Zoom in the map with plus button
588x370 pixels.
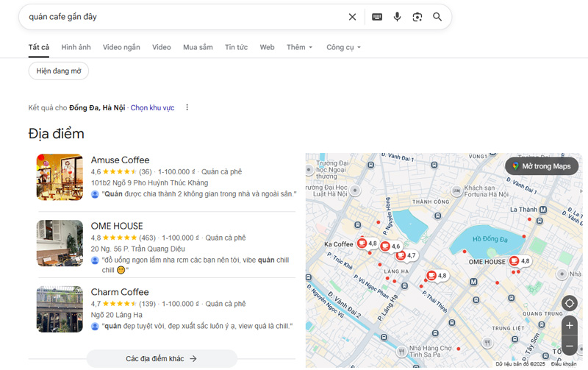point(569,325)
